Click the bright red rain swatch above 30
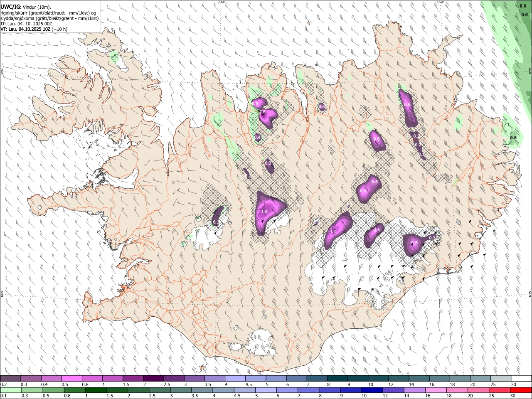Viewport: 532px width, 399px height. (520, 390)
